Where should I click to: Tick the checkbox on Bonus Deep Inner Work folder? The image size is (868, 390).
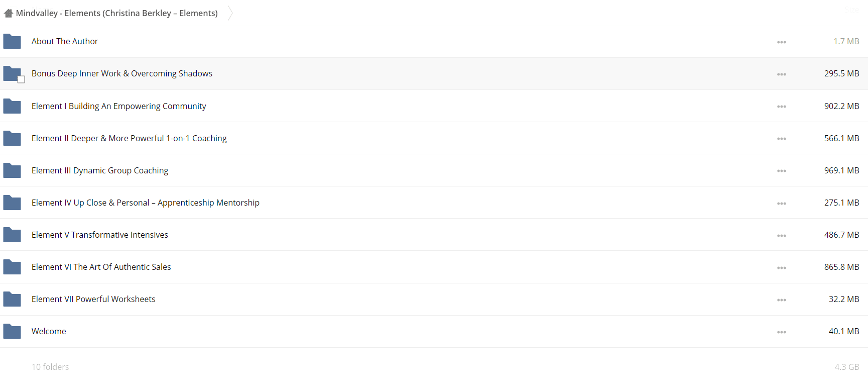click(21, 79)
